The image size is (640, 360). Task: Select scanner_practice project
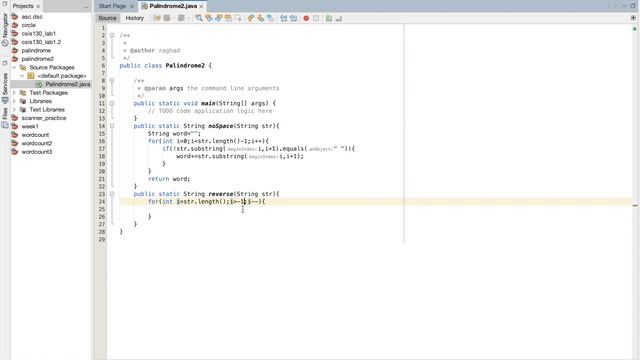coord(44,118)
